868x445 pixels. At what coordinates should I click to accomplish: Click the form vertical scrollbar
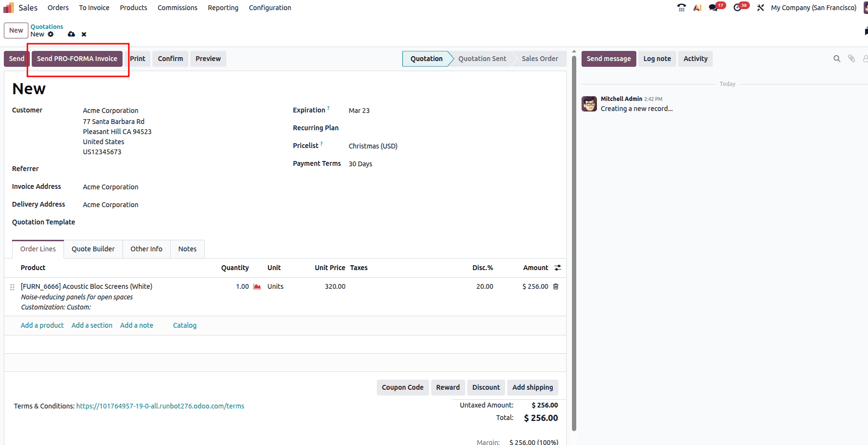click(x=574, y=243)
